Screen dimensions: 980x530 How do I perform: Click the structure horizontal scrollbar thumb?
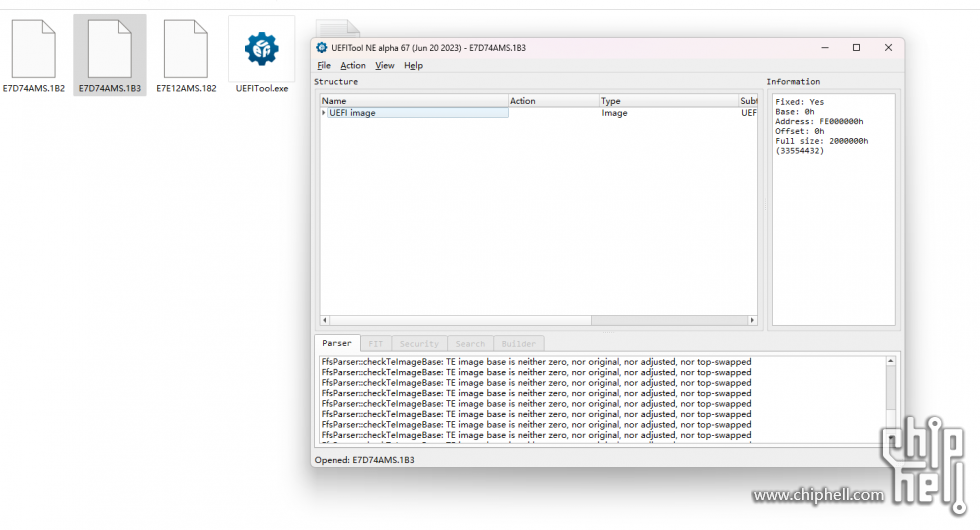[461, 320]
